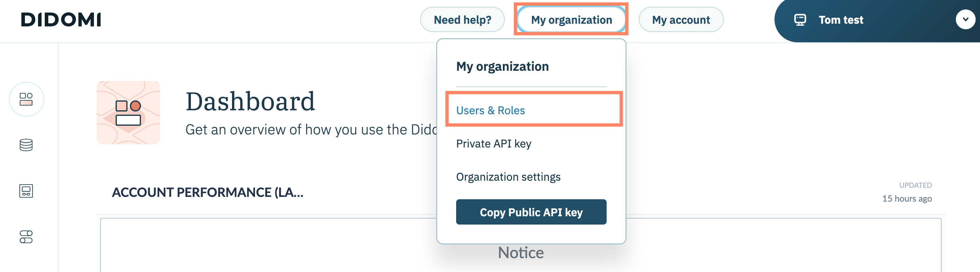Click the Updated 15 hours ago label

coord(907,193)
